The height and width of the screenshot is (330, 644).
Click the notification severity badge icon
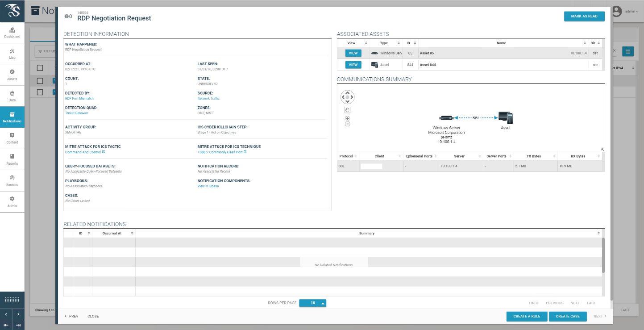click(x=66, y=16)
